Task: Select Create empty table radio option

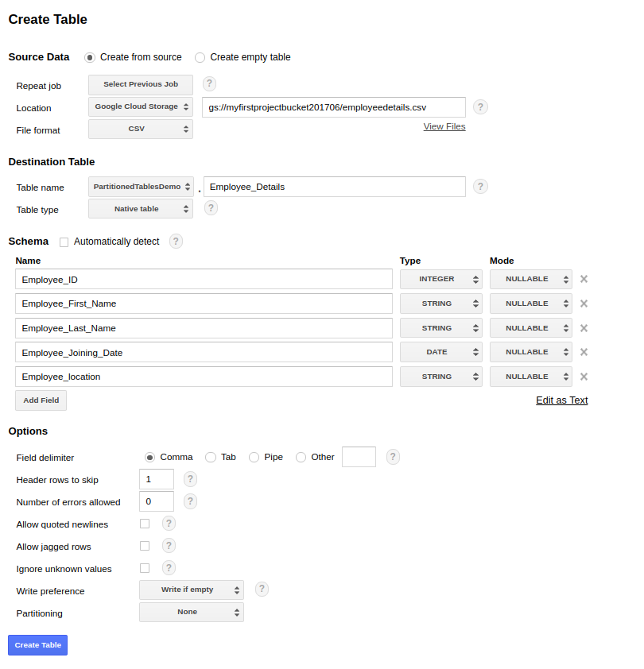Action: pyautogui.click(x=200, y=57)
